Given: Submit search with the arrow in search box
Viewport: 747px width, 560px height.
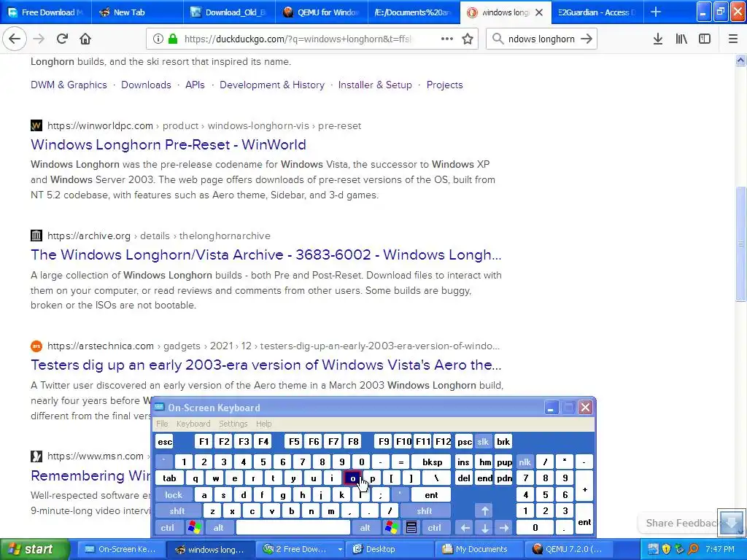Looking at the screenshot, I should [x=587, y=39].
